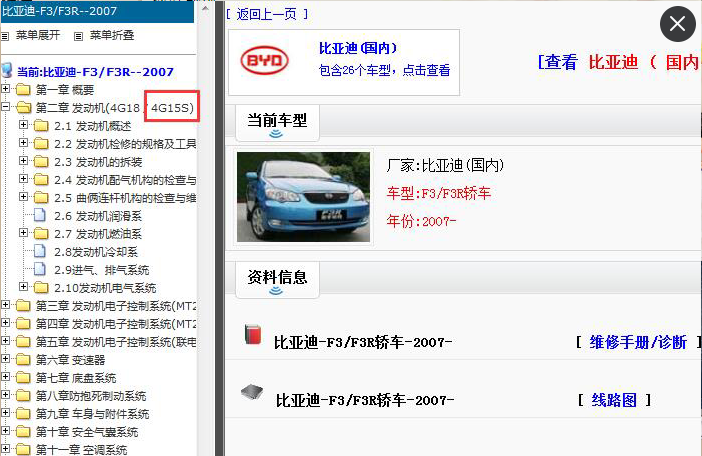
Task: Click the 当前:比亚迪-F3/F3R--2007 heading
Action: coord(95,72)
